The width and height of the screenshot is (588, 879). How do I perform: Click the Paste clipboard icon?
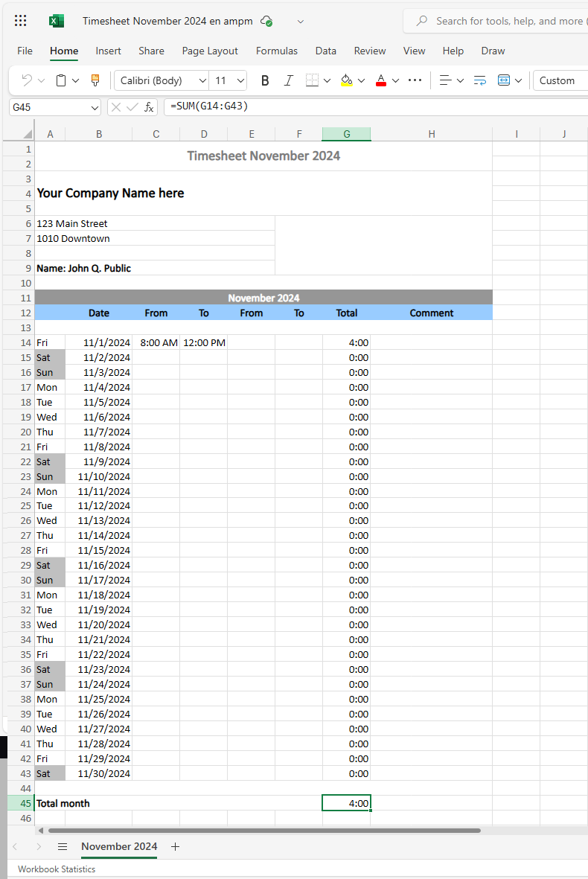point(61,80)
